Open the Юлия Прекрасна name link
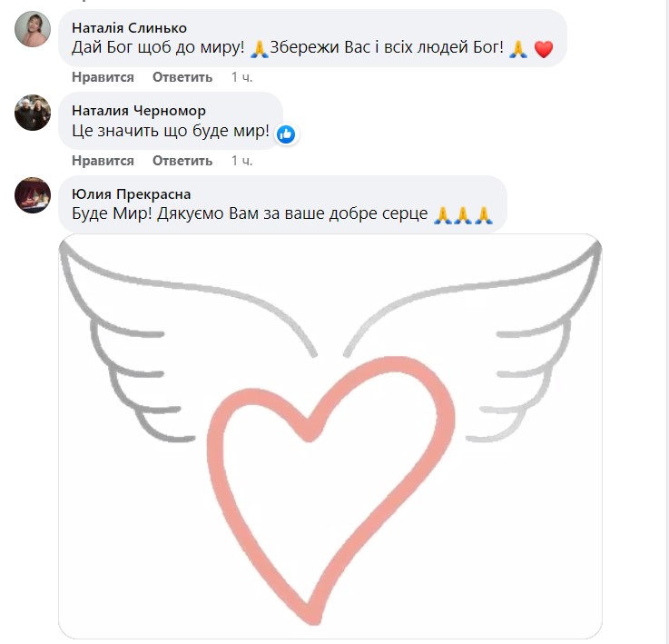The image size is (669, 644). 131,193
